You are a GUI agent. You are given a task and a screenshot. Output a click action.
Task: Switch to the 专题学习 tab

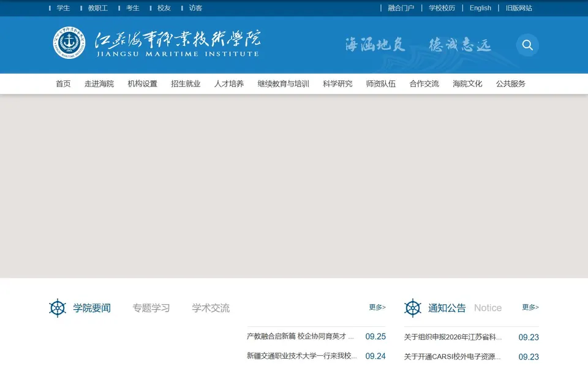point(151,308)
